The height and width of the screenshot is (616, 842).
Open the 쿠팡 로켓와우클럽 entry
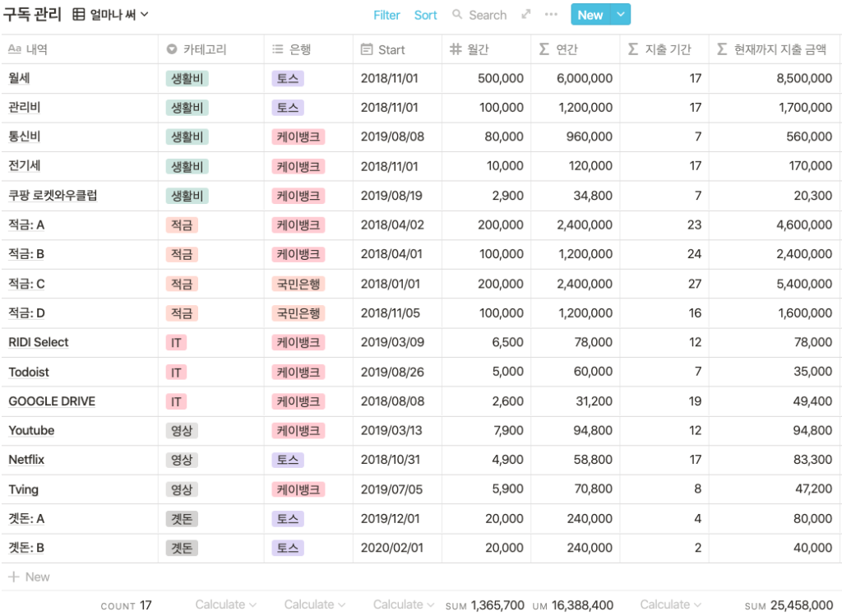pos(53,196)
